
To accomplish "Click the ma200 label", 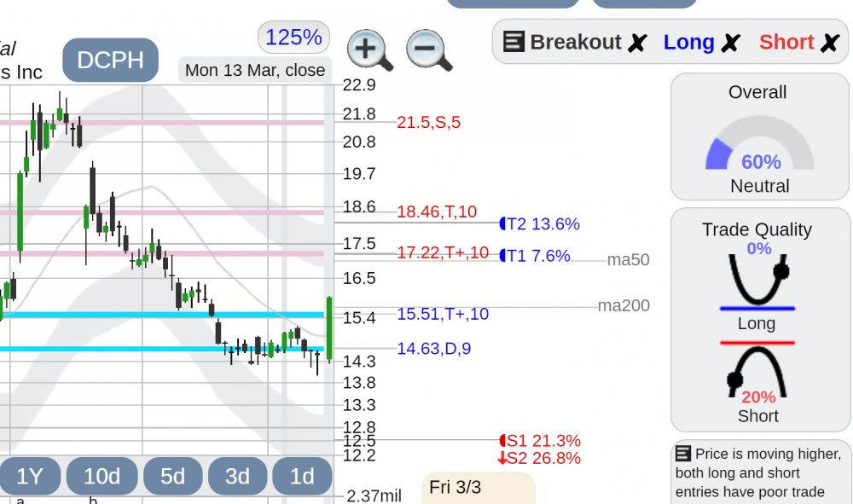I will (624, 305).
